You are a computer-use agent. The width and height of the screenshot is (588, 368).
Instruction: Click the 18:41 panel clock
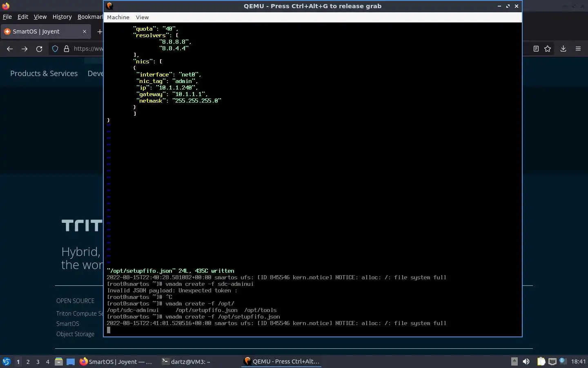click(x=578, y=361)
